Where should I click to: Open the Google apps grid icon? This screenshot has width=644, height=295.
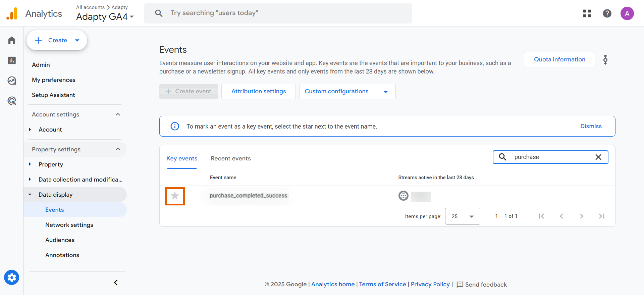pos(587,13)
